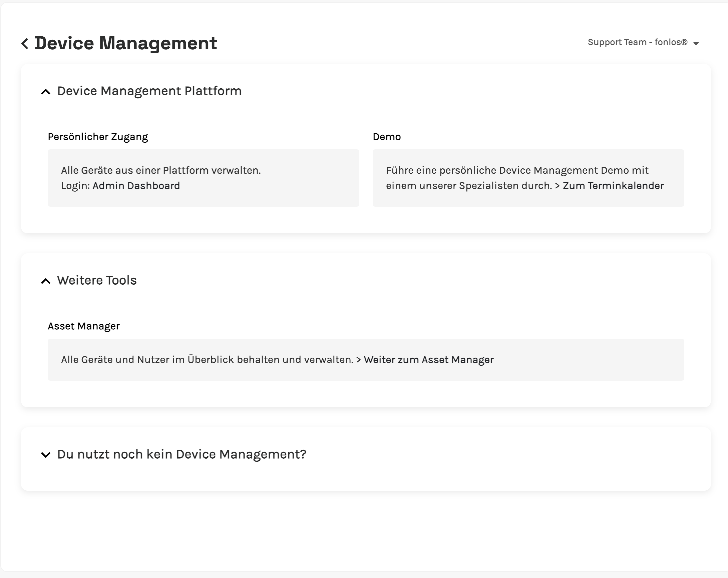Open the 'Weiter zum Asset Manager' link
728x578 pixels.
click(428, 360)
